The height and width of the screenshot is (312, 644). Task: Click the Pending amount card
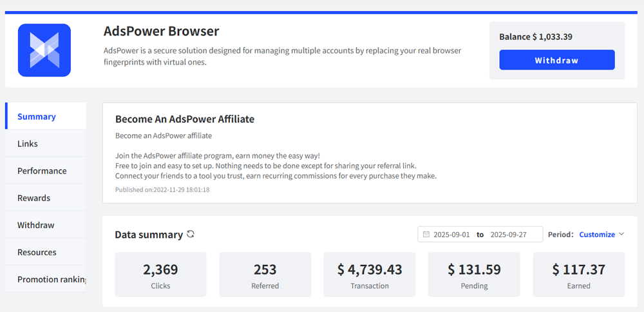(x=474, y=275)
